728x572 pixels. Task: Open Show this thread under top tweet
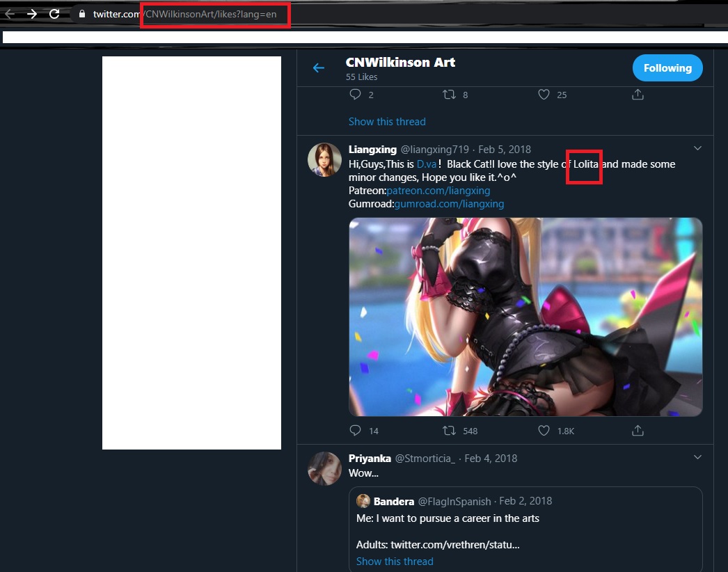(x=387, y=122)
